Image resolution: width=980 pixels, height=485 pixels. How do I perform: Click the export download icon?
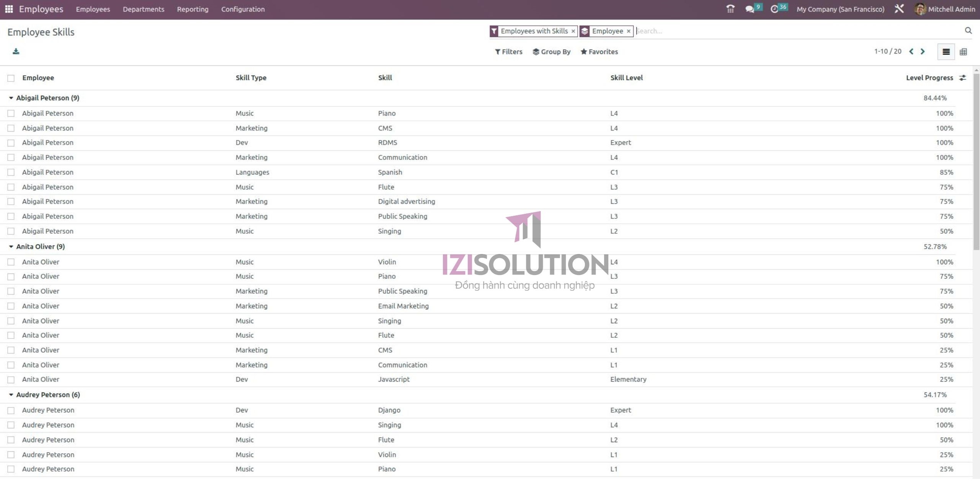pos(16,51)
